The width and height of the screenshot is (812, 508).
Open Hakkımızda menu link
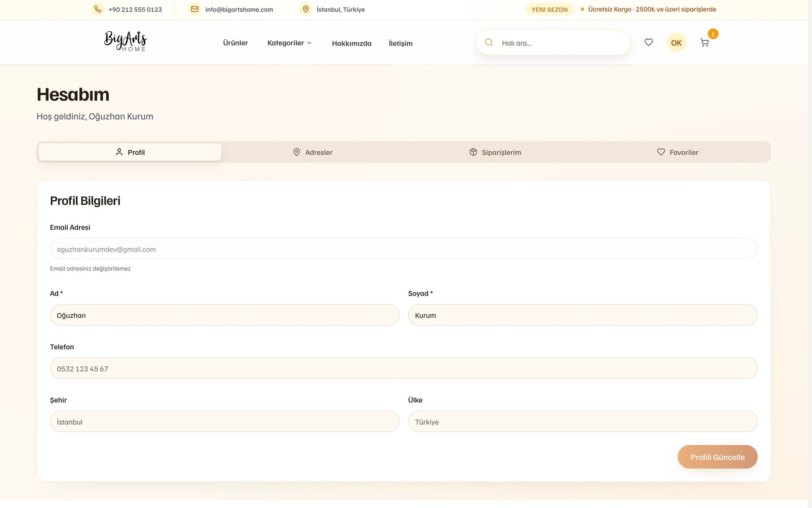[352, 43]
